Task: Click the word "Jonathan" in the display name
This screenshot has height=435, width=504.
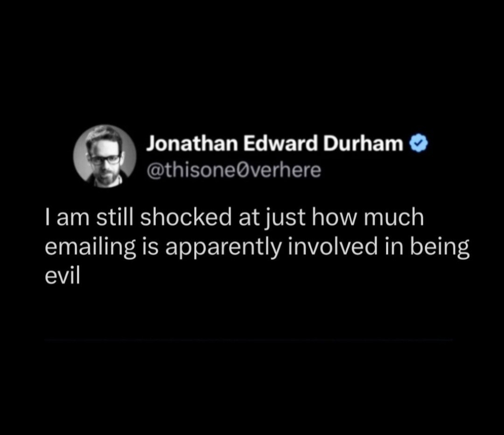Action: (x=192, y=144)
